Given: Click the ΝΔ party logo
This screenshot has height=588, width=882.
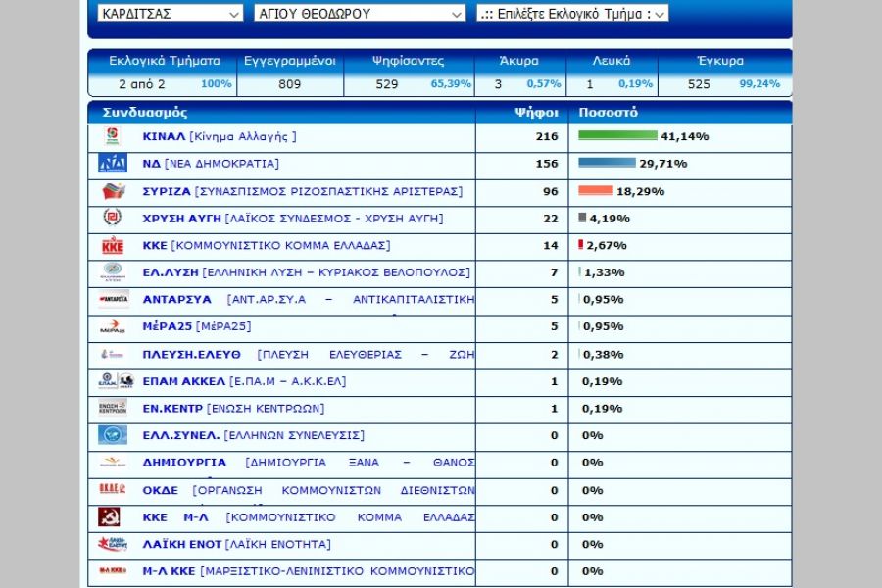Looking at the screenshot, I should point(113,164).
